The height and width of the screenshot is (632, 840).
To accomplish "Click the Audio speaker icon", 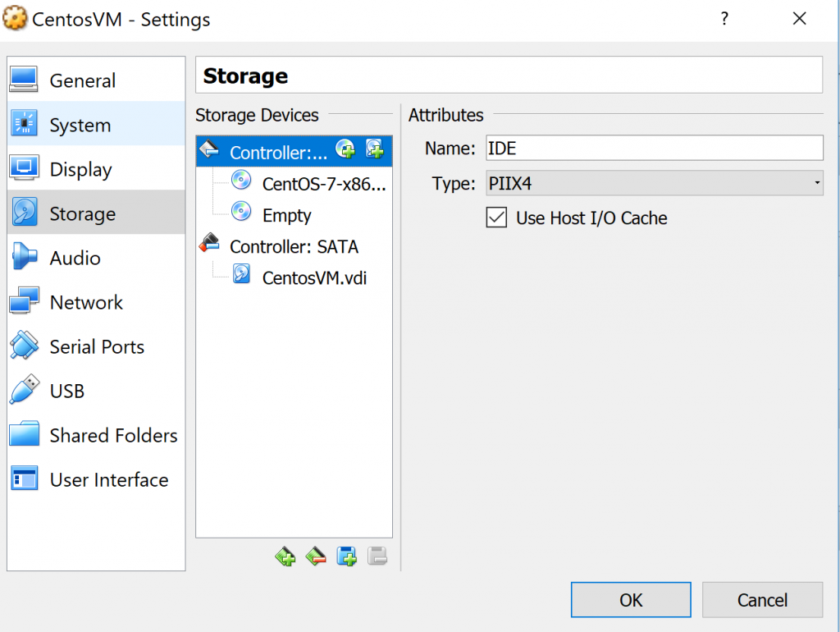I will [24, 256].
